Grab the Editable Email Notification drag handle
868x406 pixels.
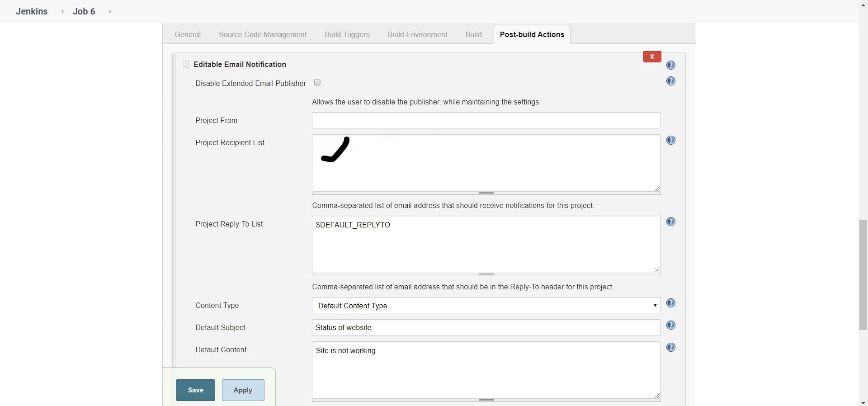click(x=186, y=64)
